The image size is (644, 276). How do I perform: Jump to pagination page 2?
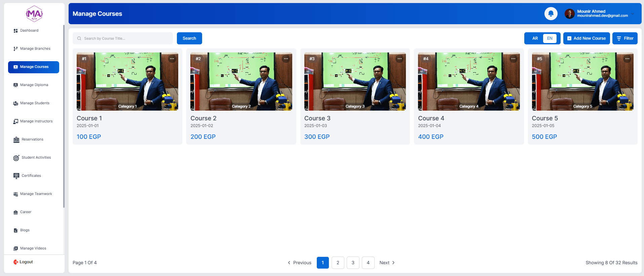pos(338,263)
